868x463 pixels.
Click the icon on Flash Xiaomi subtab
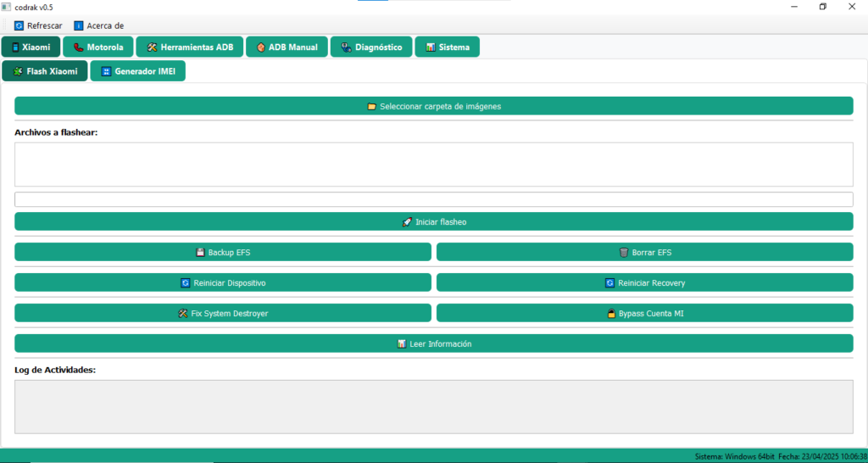pos(19,71)
